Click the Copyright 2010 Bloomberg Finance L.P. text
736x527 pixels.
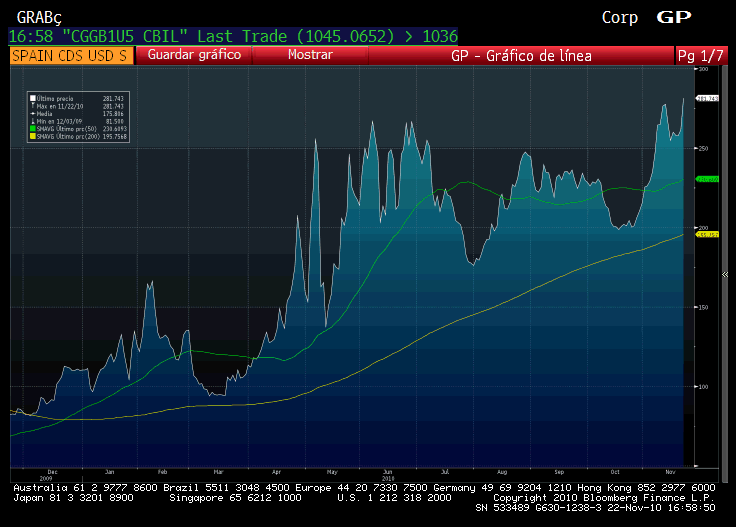[x=604, y=498]
